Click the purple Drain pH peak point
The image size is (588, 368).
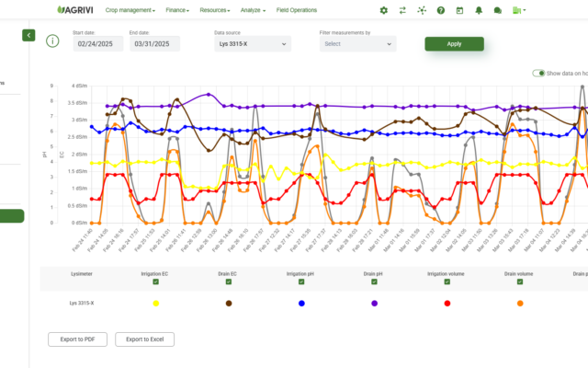[x=209, y=95]
